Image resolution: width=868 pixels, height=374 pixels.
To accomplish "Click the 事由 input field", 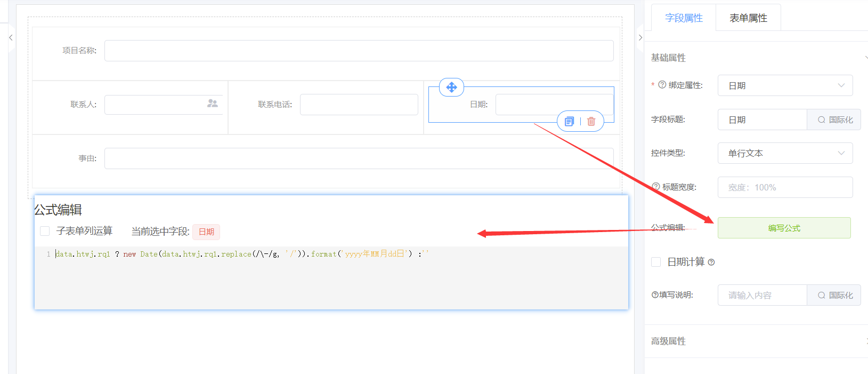I will [359, 158].
